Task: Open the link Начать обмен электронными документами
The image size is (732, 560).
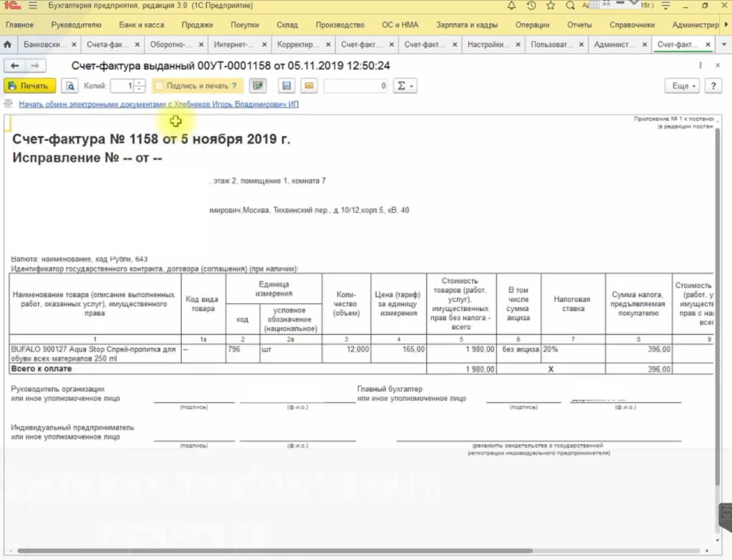Action: click(159, 104)
